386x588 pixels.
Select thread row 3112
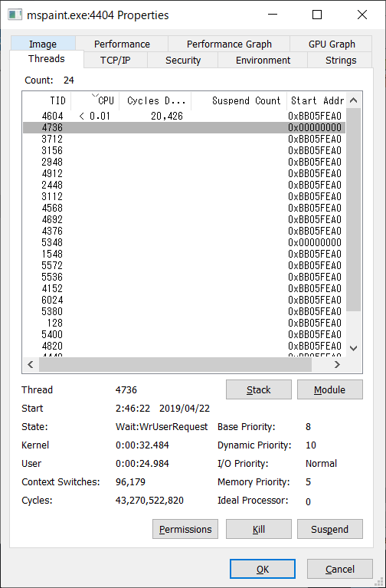coord(184,196)
